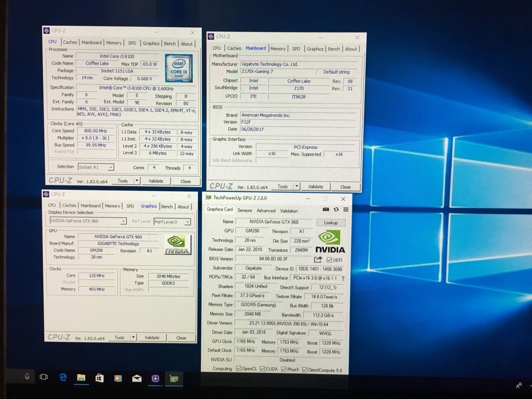Expand the Tools arrow in the mainboard CPU-Z window

coord(296,186)
